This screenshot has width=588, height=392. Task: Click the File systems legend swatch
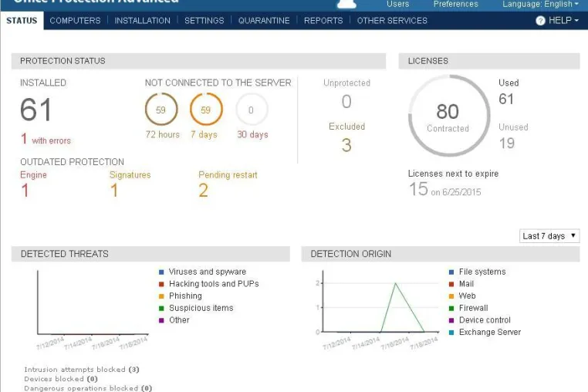451,272
